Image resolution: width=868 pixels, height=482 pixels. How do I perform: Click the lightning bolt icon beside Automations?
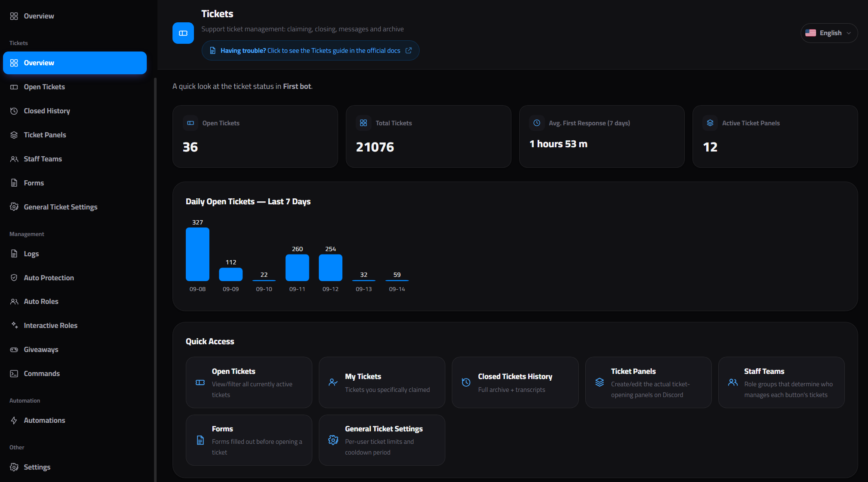(x=14, y=420)
